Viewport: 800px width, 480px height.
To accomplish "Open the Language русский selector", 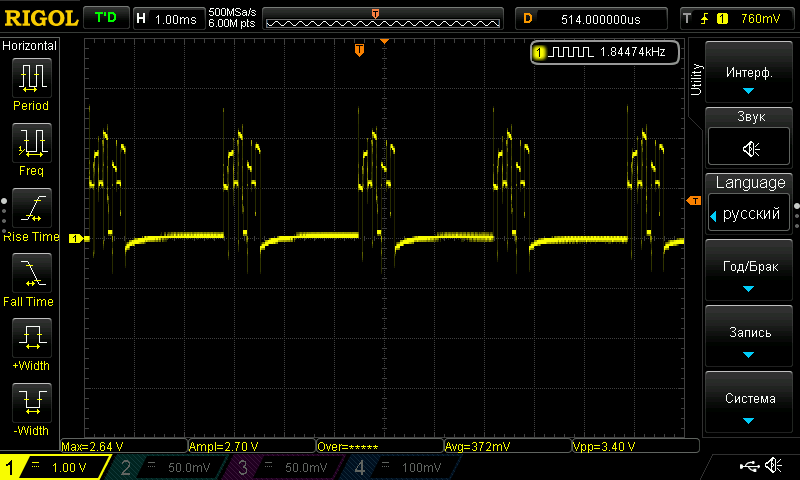I will 750,213.
